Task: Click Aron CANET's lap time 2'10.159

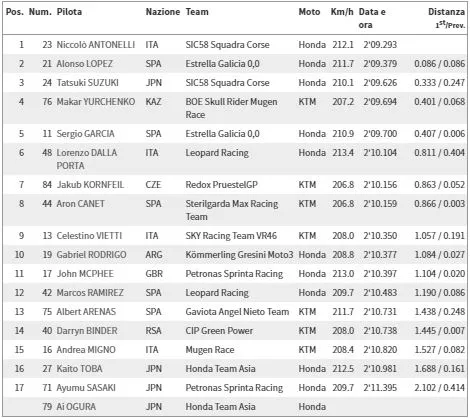Action: pos(380,203)
